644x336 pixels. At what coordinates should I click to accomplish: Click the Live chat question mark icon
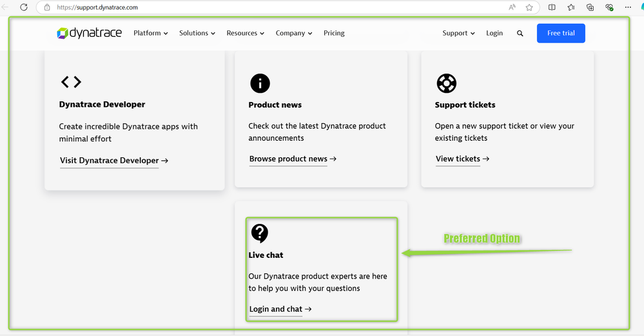(x=259, y=233)
